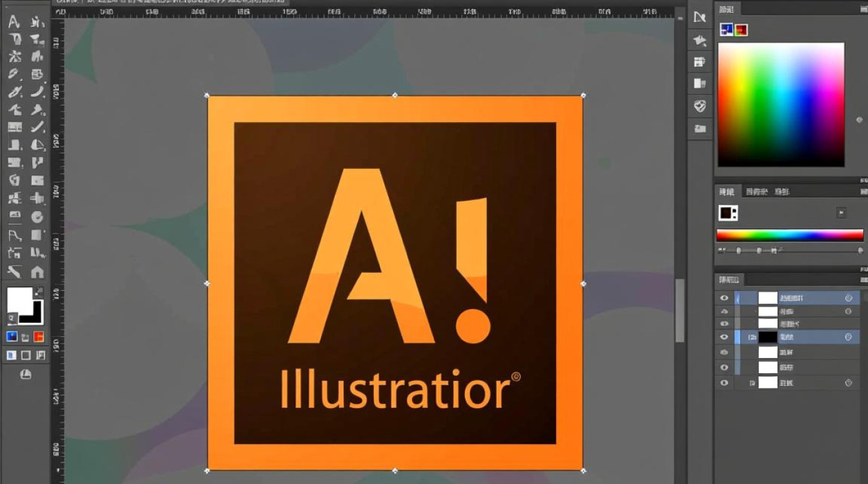
Task: Open the middle color panel flyout menu
Action: [863, 192]
